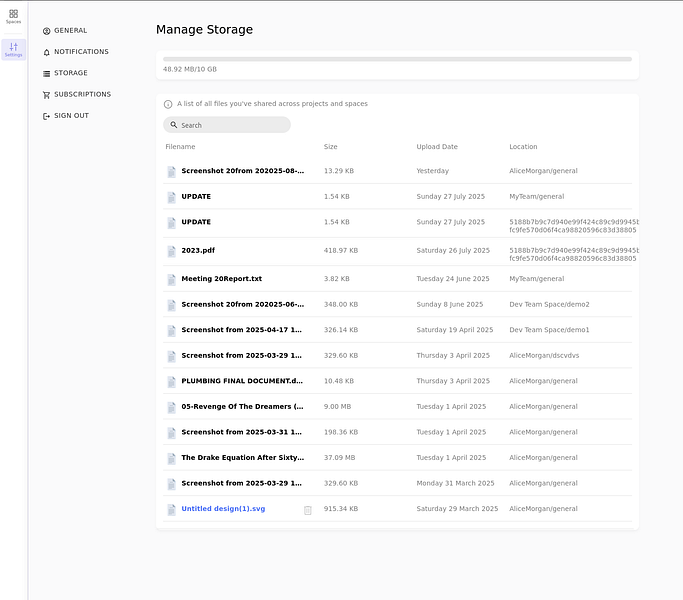Click the Filename column header

tap(180, 147)
